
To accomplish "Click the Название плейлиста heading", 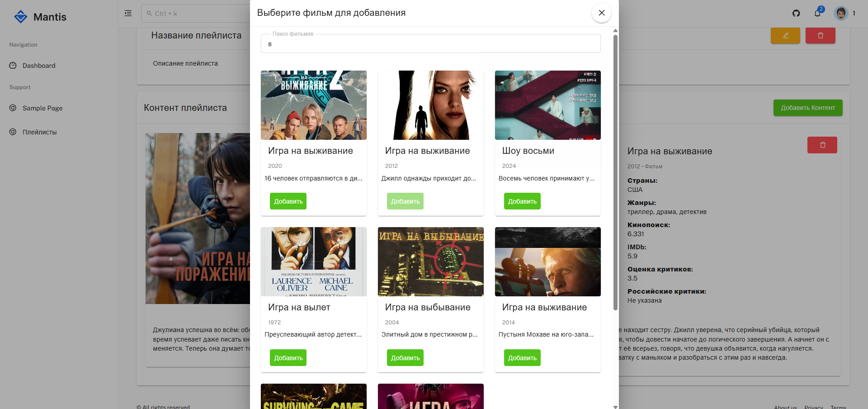I will (x=196, y=35).
